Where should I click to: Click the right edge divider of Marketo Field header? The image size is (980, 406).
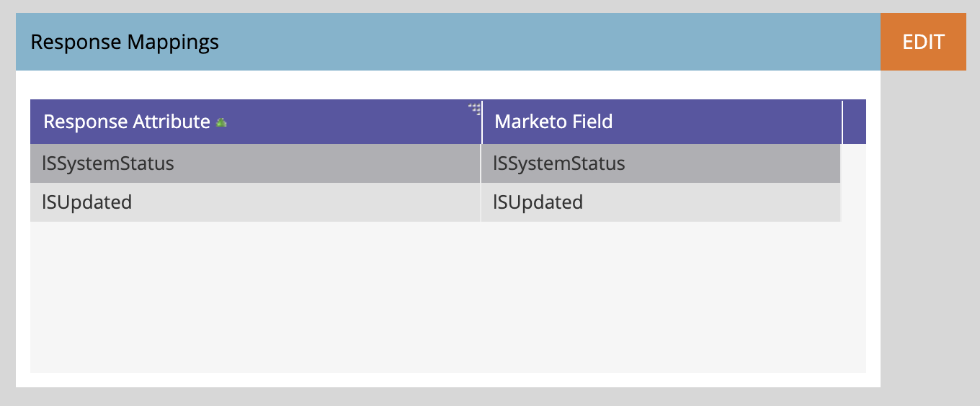click(842, 122)
